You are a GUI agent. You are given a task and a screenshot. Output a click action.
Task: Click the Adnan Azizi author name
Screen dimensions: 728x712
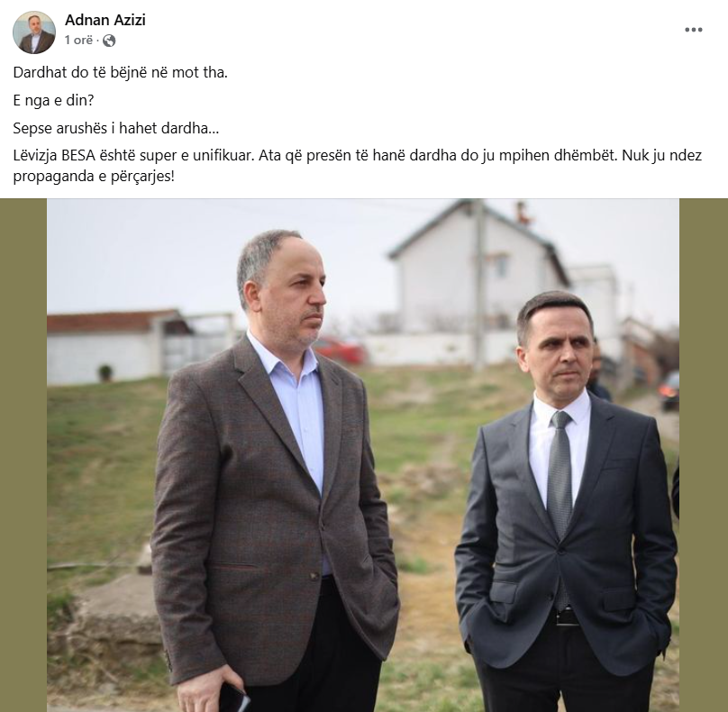(105, 20)
